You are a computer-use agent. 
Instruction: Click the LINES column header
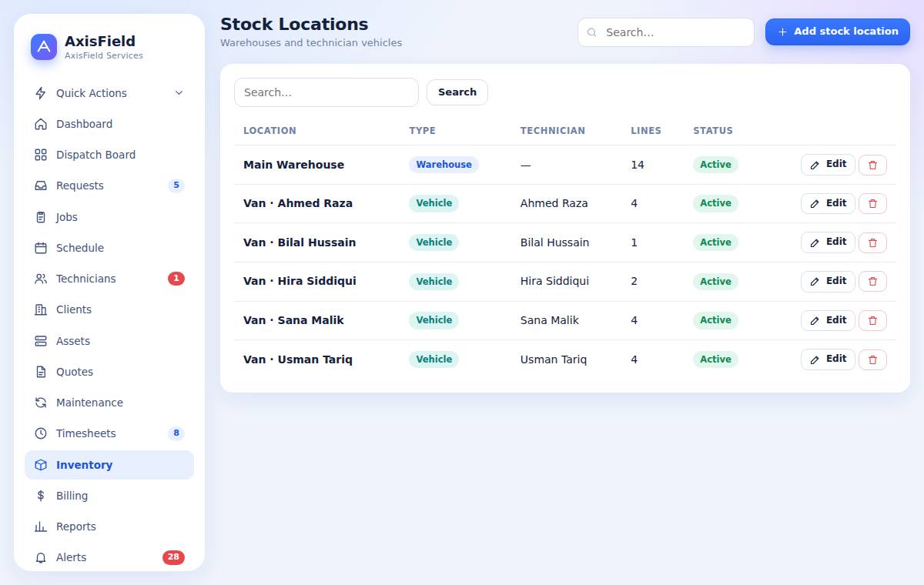click(646, 131)
